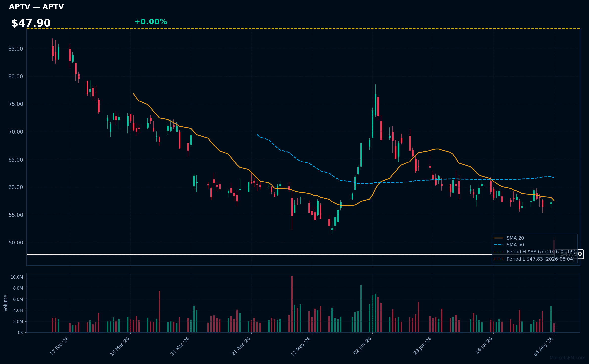This screenshot has height=364, width=589.
Task: Click the "2.0M" volume axis label
Action: pos(18,322)
